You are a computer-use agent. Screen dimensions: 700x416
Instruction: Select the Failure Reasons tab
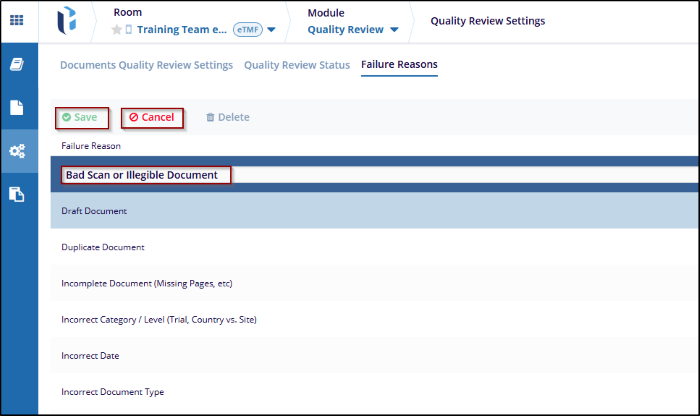pos(399,65)
